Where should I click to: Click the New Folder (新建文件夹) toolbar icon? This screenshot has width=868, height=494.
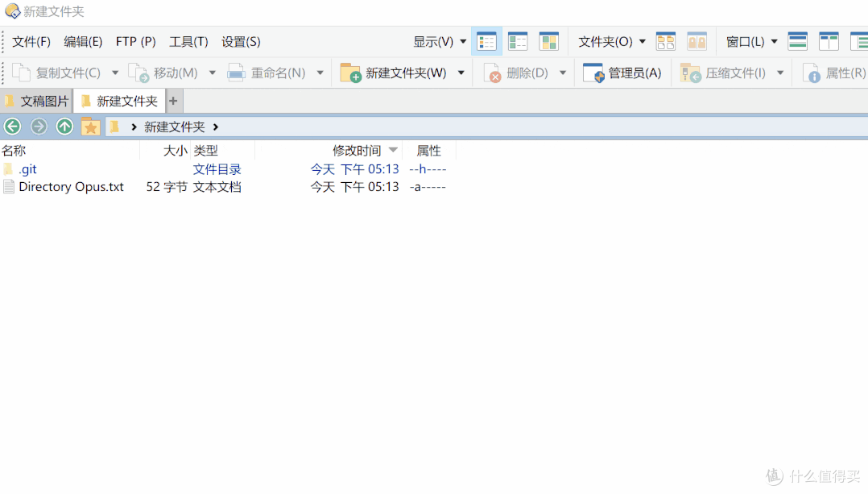tap(350, 73)
